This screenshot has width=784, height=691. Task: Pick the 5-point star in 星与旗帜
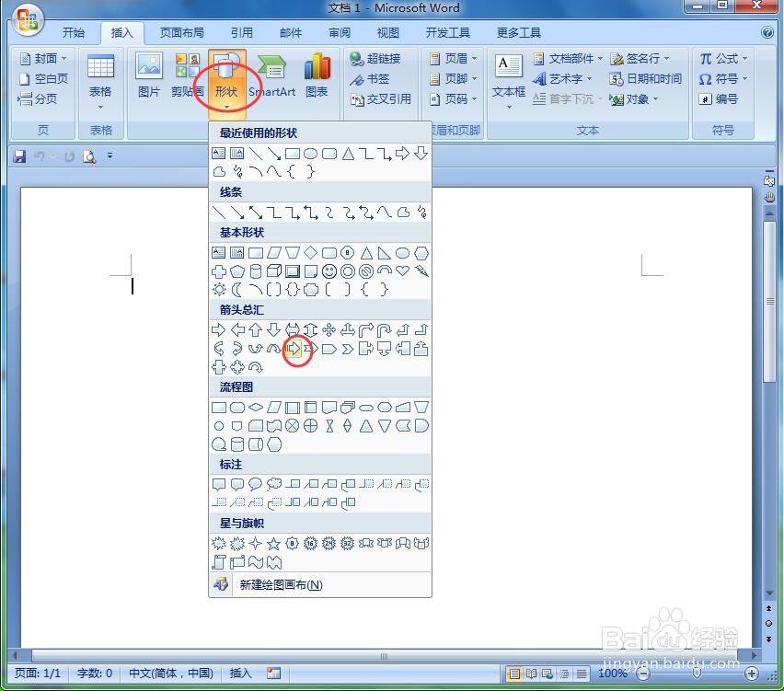(273, 544)
